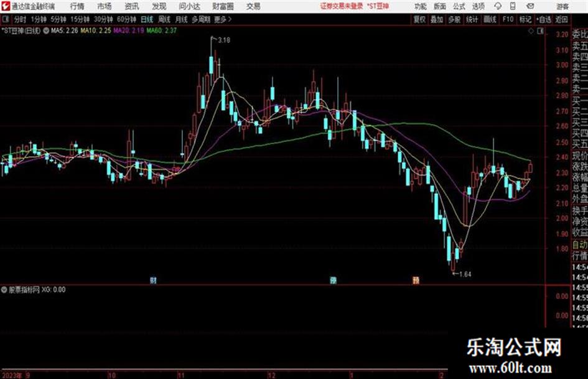Click the 游客 guest account label
The height and width of the screenshot is (379, 588).
[x=562, y=6]
